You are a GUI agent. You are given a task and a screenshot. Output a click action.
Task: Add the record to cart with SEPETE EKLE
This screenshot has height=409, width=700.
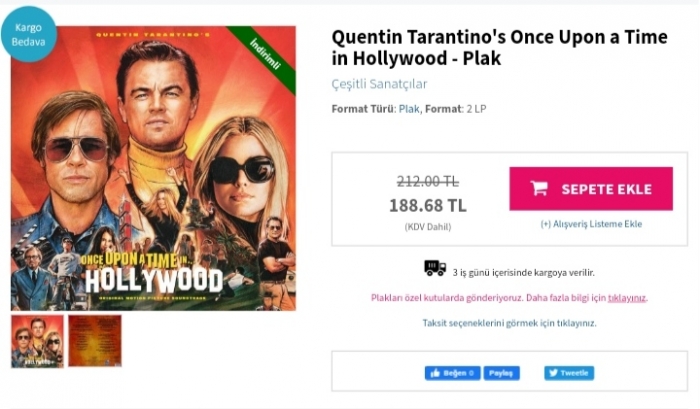pyautogui.click(x=591, y=189)
